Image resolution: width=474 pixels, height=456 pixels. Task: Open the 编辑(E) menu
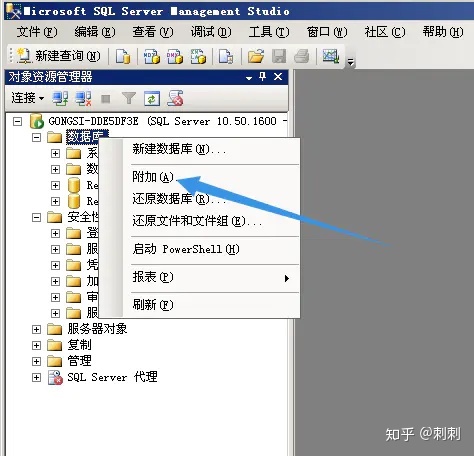(x=95, y=32)
